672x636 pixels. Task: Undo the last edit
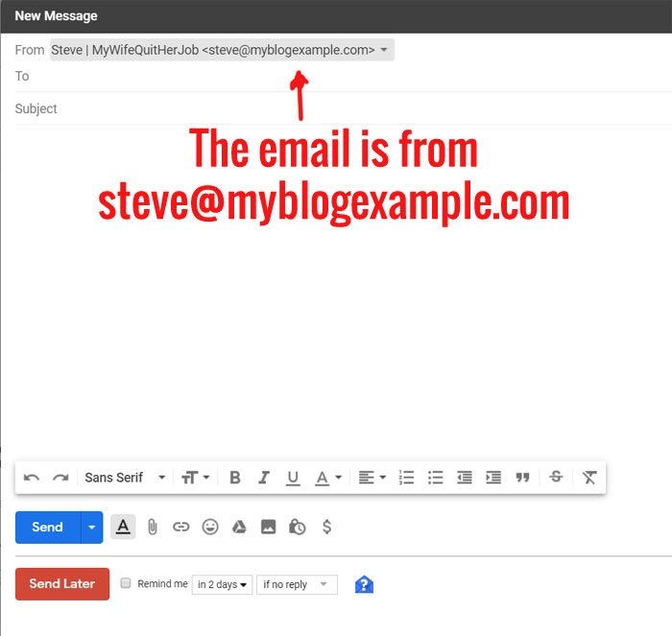click(x=32, y=478)
